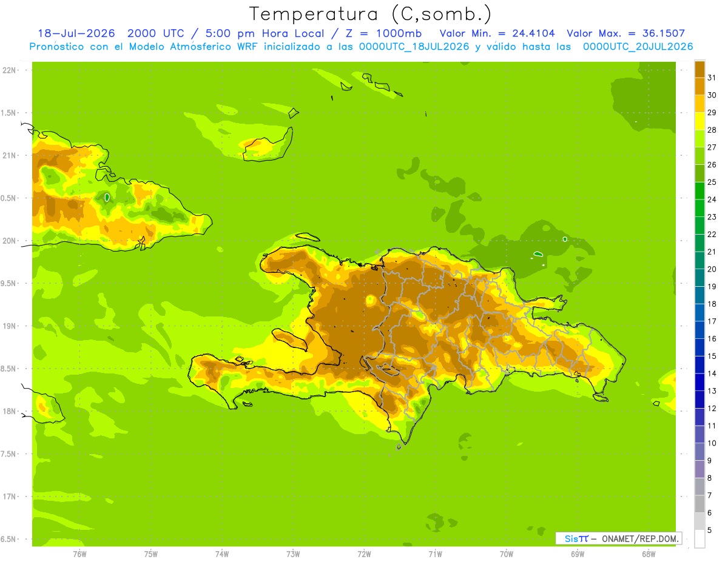This screenshot has width=728, height=562.
Task: Select the "Z = 1000mb" level text
Action: 382,33
